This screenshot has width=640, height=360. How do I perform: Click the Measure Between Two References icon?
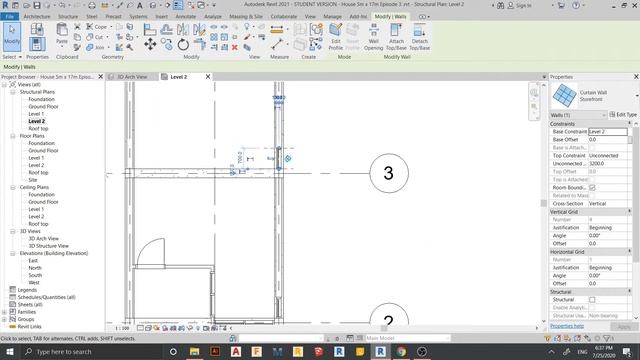[277, 44]
